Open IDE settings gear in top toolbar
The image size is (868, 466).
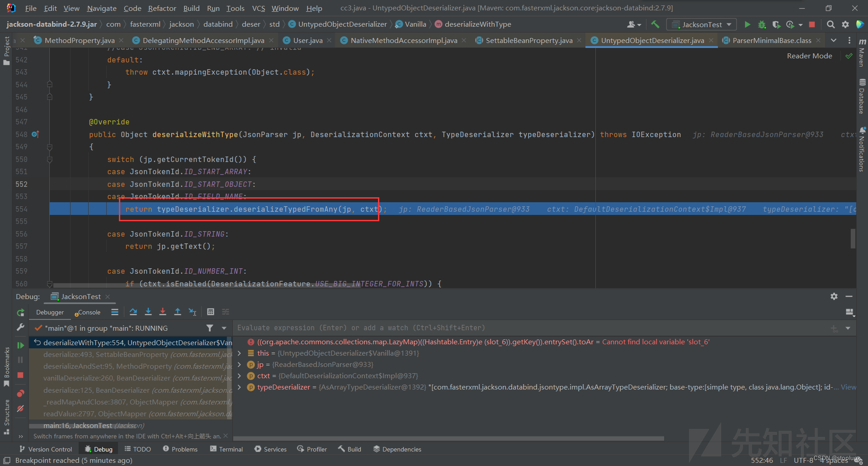pos(845,24)
